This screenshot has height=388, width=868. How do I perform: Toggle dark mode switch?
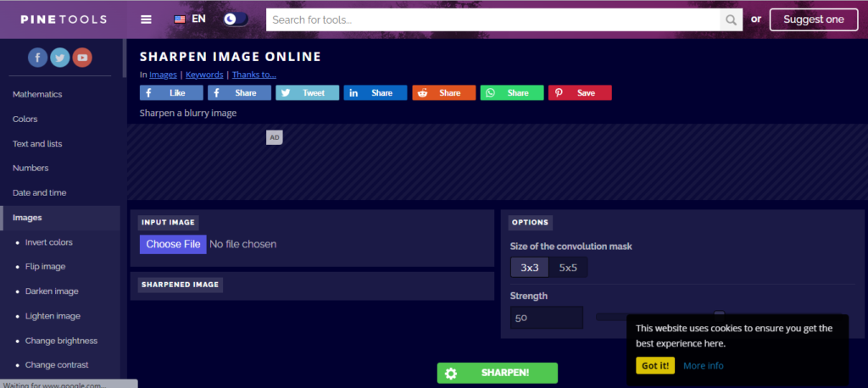point(236,19)
